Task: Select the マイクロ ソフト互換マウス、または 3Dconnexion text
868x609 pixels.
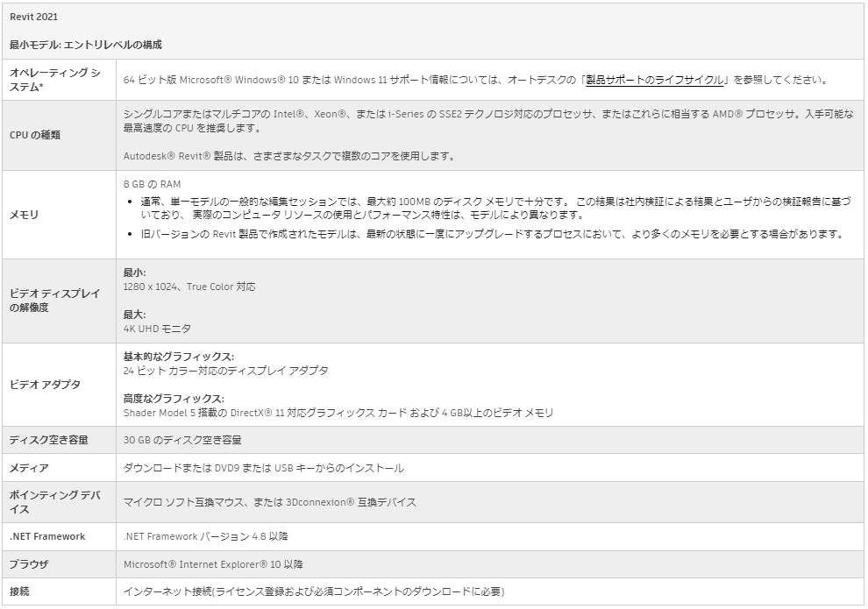Action: (269, 502)
